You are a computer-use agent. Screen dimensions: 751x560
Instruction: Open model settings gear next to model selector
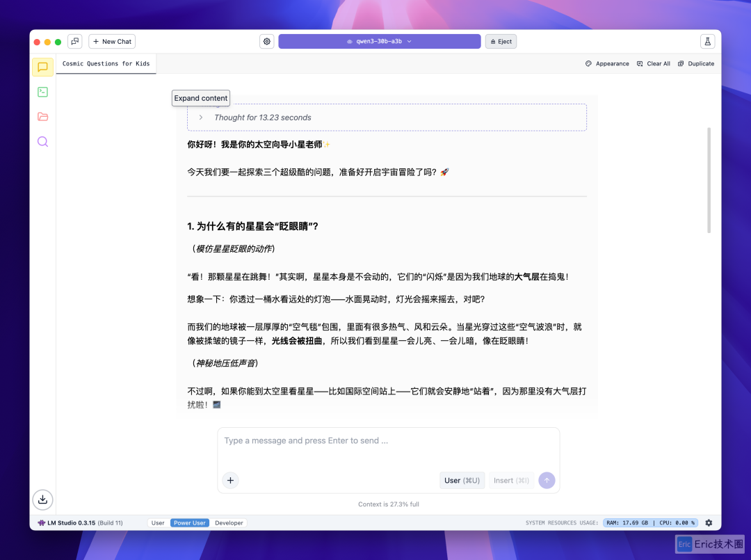point(267,42)
